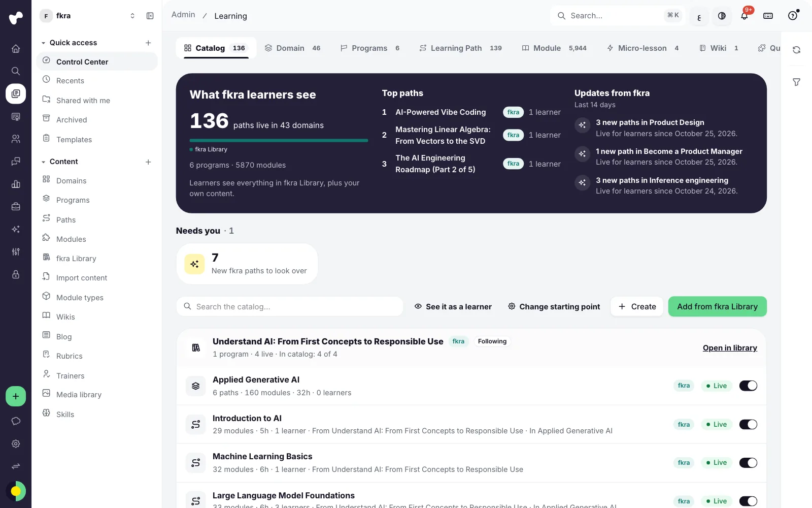This screenshot has width=812, height=508.
Task: Open the people users rail icon
Action: tap(16, 139)
